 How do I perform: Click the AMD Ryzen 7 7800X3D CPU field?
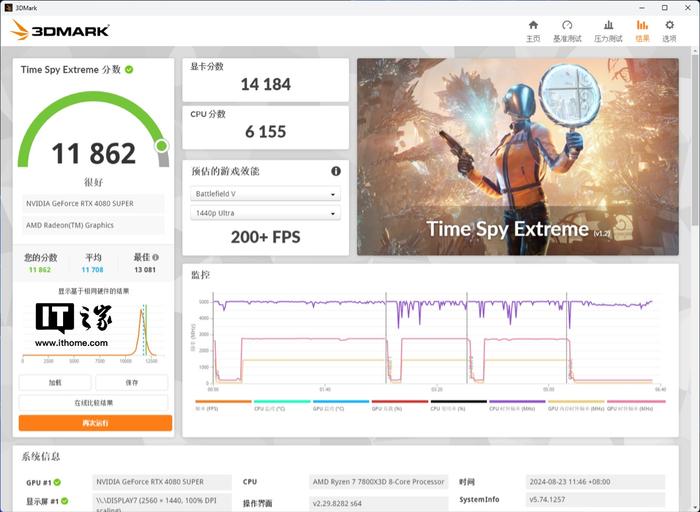point(379,482)
